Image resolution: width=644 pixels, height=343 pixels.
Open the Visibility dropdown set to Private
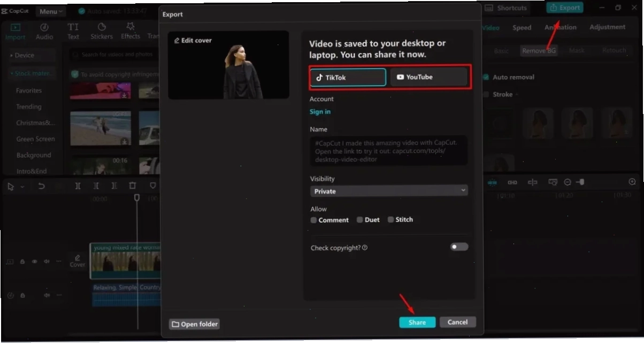(389, 191)
